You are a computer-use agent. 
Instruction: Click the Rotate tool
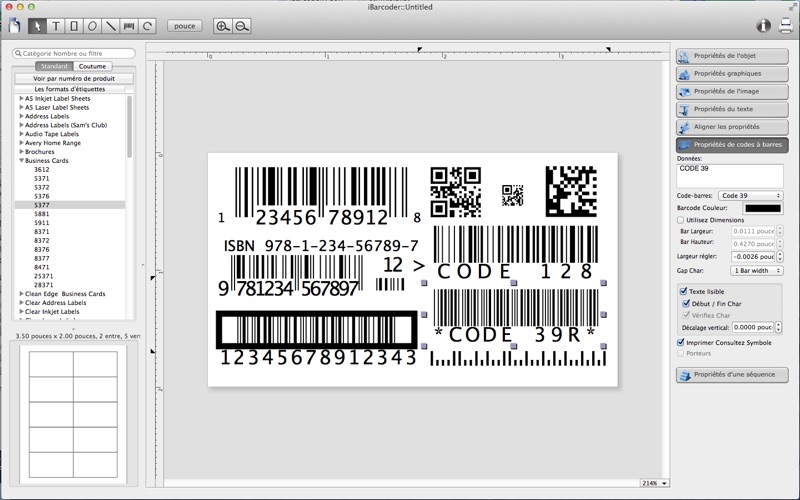(x=147, y=26)
